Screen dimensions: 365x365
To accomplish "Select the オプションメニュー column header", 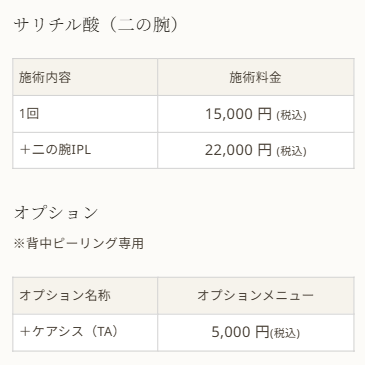I will (256, 295).
